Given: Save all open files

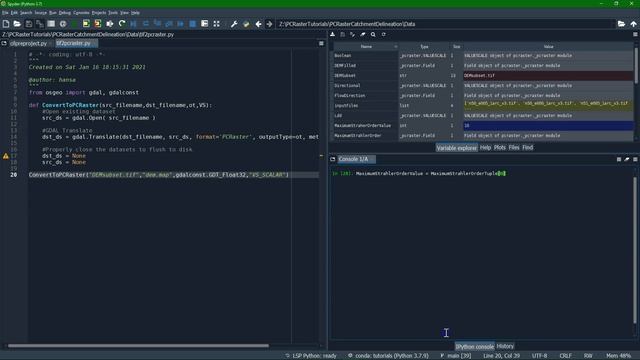Looking at the screenshot, I should click(x=40, y=24).
